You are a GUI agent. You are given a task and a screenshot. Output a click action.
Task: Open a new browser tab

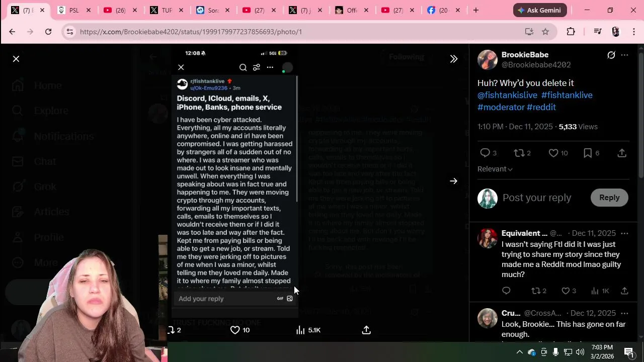(475, 10)
